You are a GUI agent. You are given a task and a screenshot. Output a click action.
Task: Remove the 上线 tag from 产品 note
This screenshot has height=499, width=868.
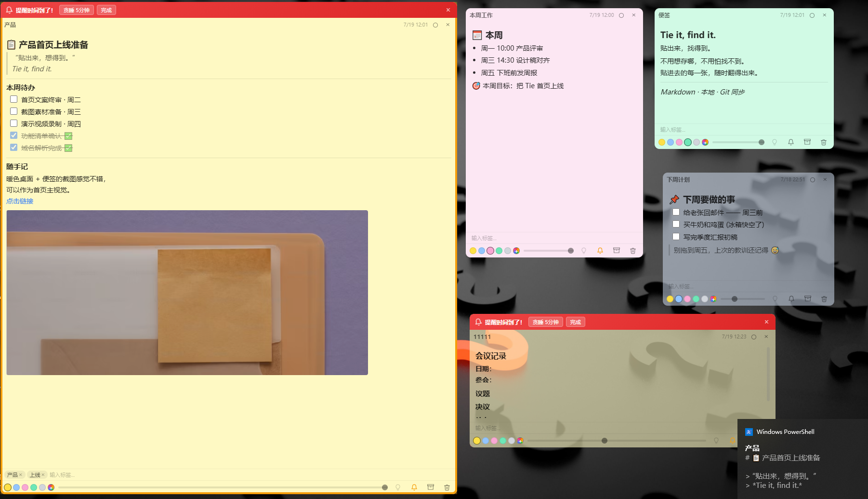(x=43, y=475)
